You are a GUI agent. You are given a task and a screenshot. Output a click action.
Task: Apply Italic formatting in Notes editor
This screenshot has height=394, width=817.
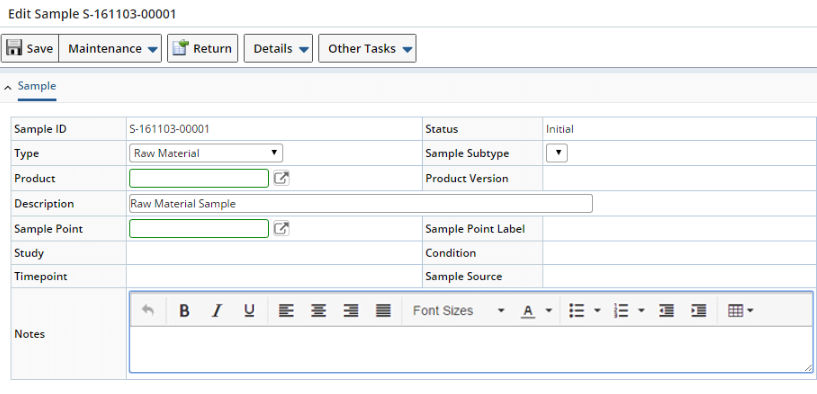click(217, 311)
